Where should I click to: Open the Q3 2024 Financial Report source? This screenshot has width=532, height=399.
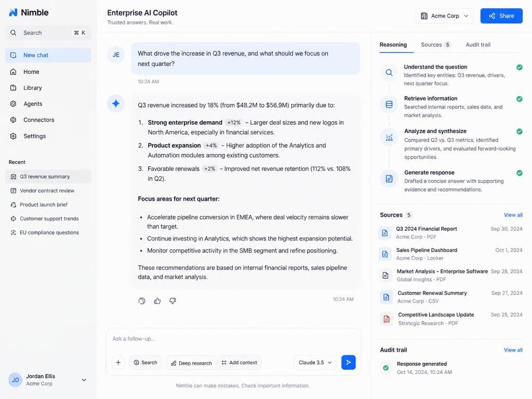[x=450, y=233]
